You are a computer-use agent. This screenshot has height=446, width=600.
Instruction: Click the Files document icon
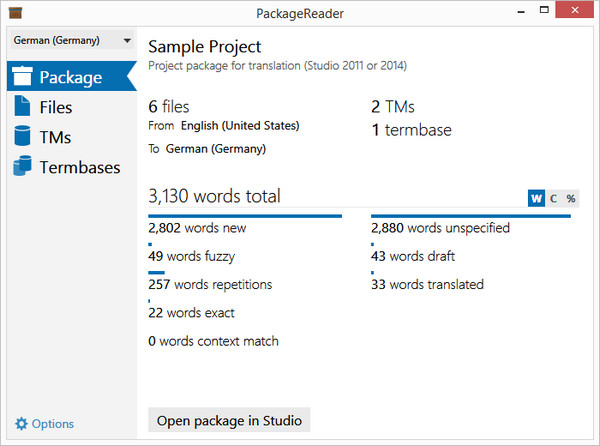click(23, 107)
